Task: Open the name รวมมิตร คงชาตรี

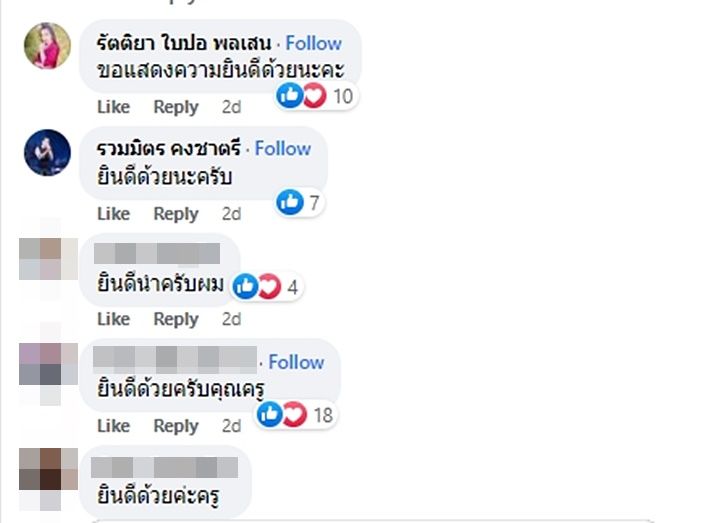Action: [x=169, y=148]
